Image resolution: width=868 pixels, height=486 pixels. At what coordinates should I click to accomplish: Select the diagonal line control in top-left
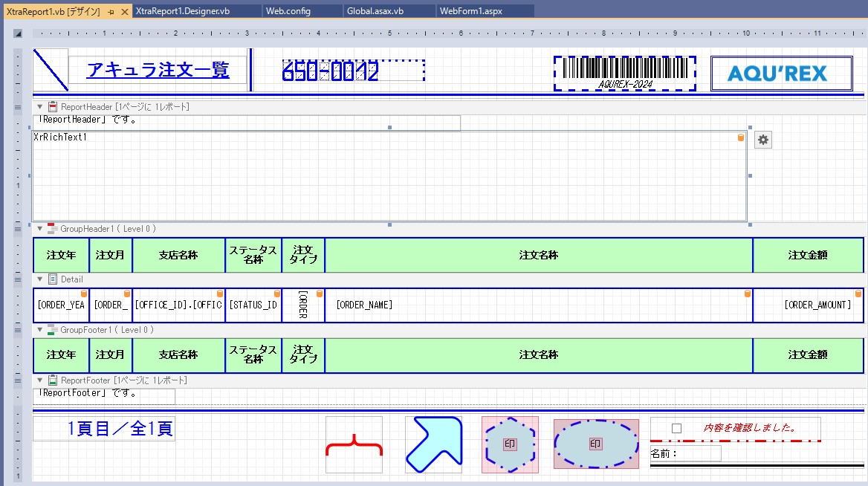coord(51,71)
